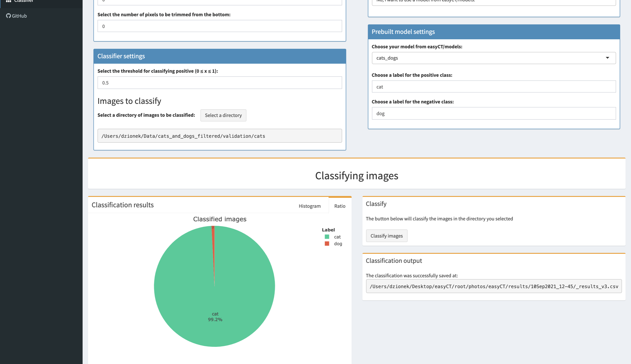
Task: Click the Classification output heading
Action: [394, 261]
